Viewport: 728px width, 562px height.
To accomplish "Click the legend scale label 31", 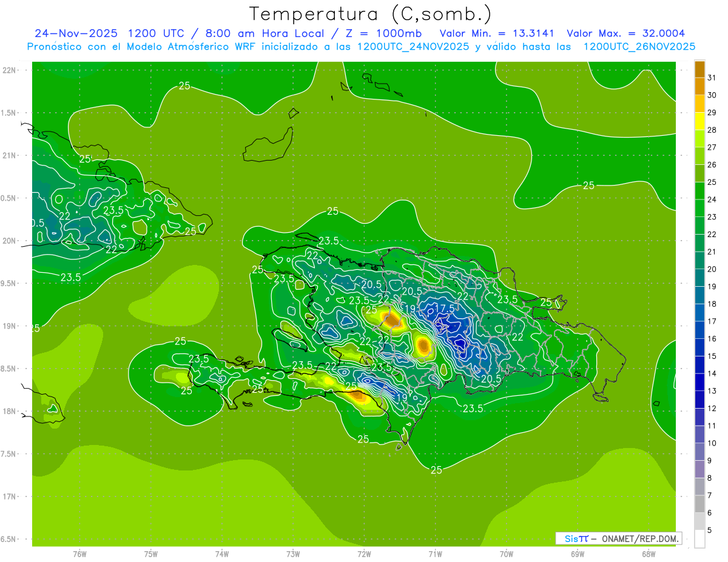I will pos(712,78).
